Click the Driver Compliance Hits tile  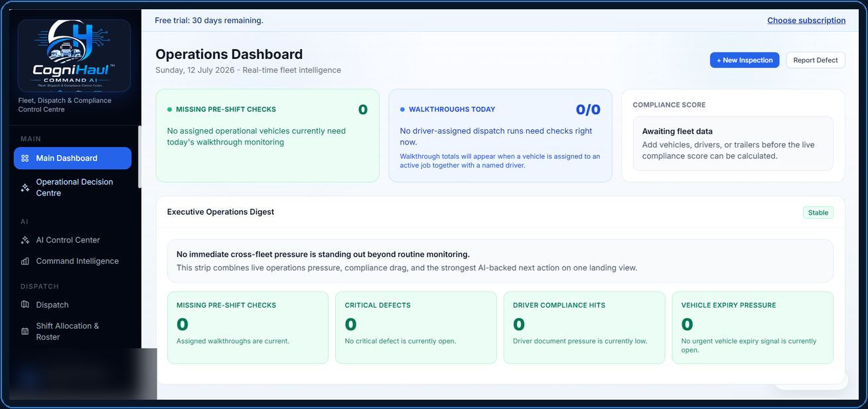tap(584, 327)
